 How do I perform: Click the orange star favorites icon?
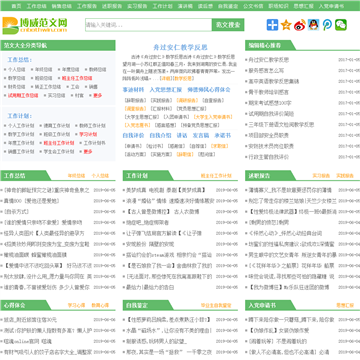[x=286, y=25]
